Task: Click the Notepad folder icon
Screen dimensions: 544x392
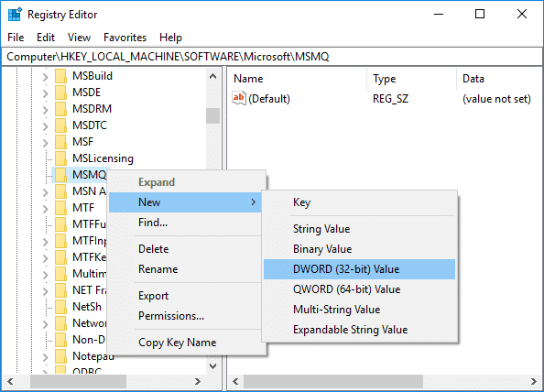Action: (x=60, y=356)
